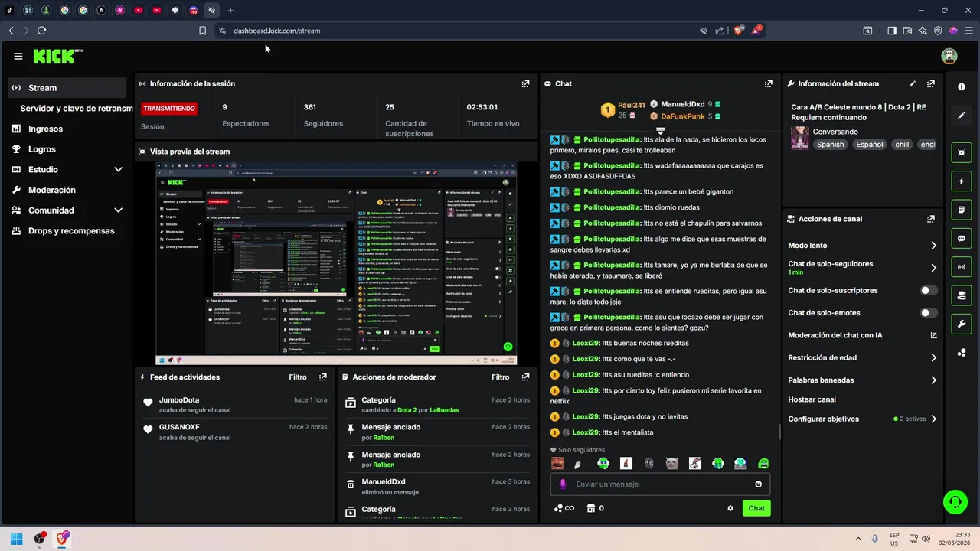Pop out the Feed de actividades panel
980x551 pixels.
(323, 377)
